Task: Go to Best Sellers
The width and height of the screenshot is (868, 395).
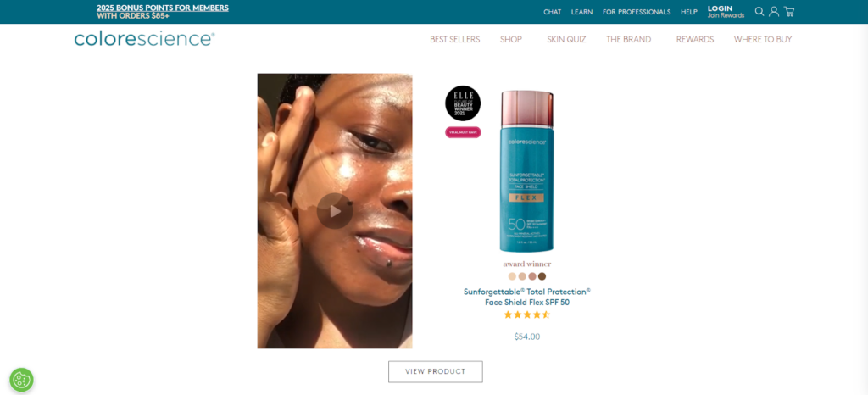Action: pos(455,39)
